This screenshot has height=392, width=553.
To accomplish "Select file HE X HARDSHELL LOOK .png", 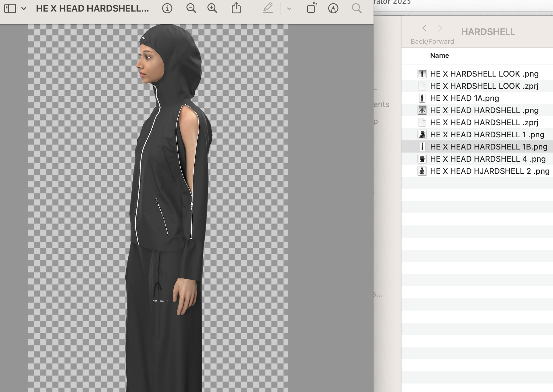I will (x=477, y=74).
